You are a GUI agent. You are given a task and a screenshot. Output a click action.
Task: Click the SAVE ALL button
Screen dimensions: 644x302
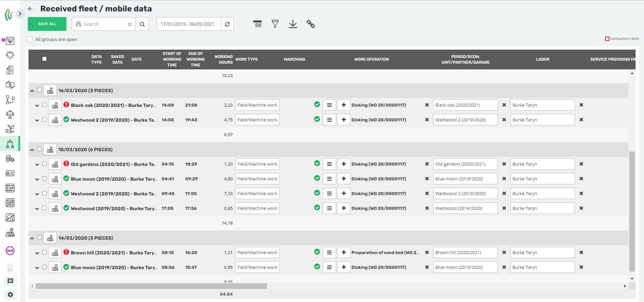pos(47,24)
